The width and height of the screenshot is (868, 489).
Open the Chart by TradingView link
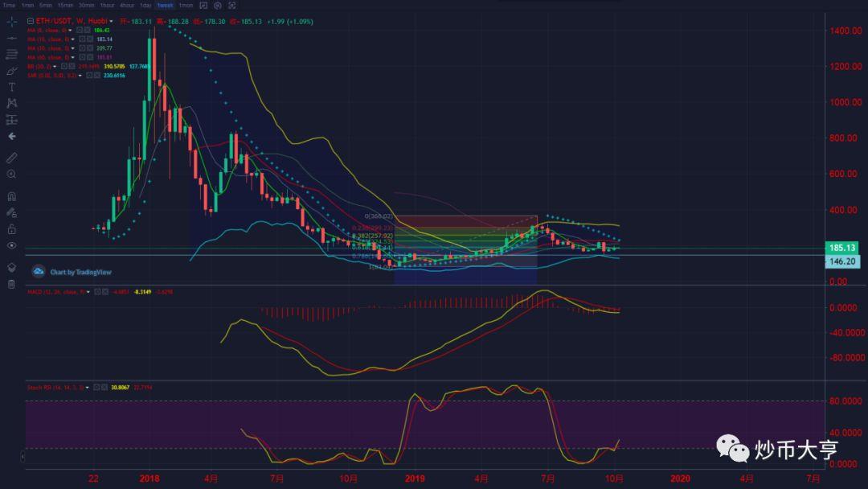73,272
